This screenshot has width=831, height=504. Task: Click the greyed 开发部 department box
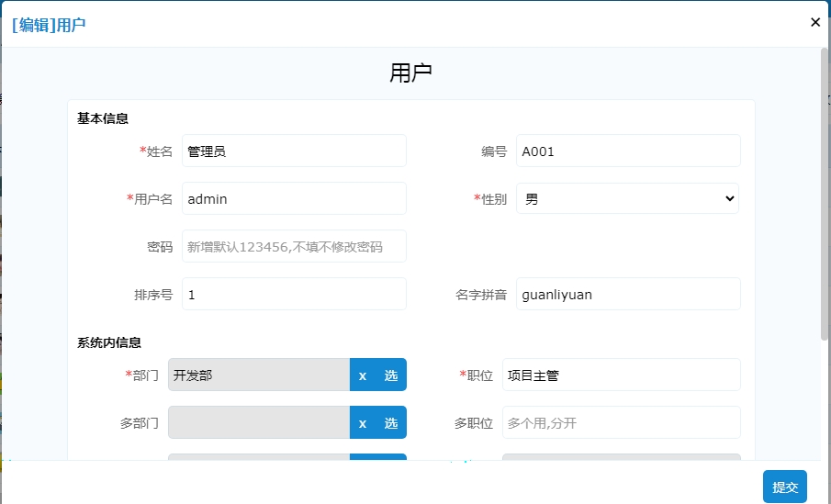259,375
